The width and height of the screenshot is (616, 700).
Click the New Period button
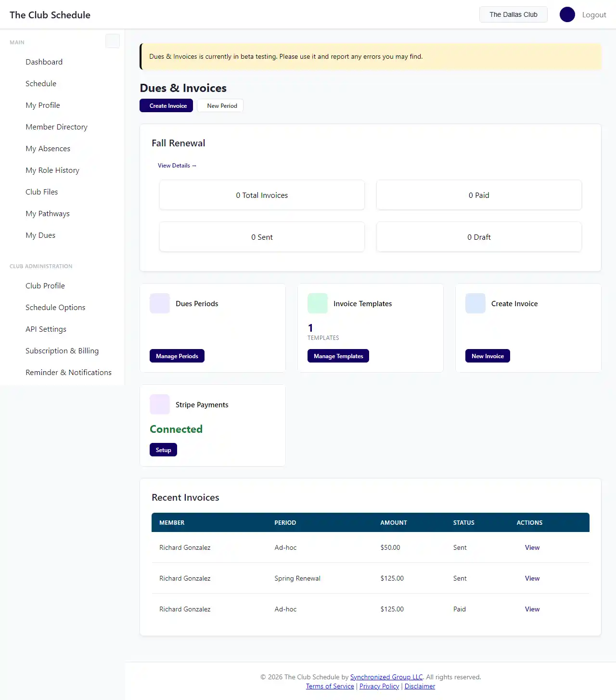[222, 106]
